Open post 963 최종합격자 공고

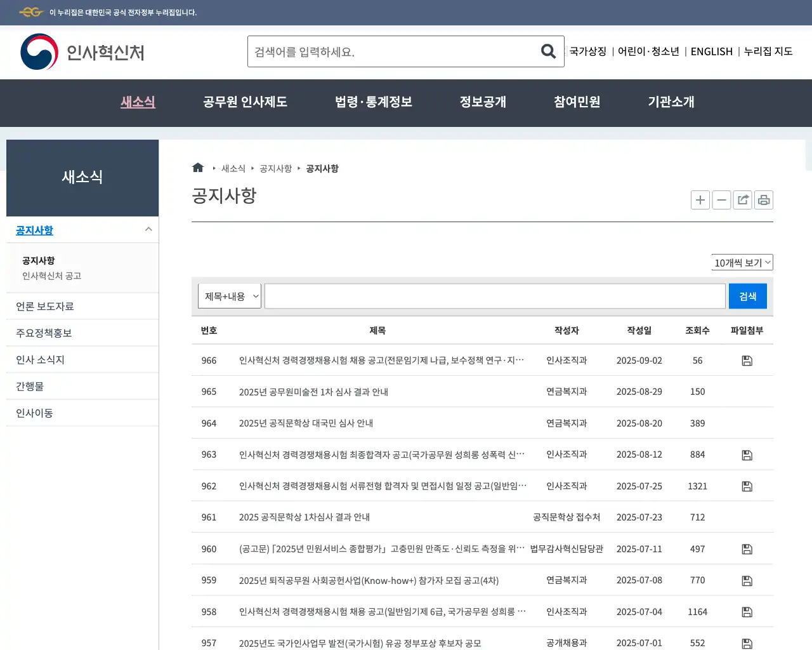pyautogui.click(x=382, y=454)
